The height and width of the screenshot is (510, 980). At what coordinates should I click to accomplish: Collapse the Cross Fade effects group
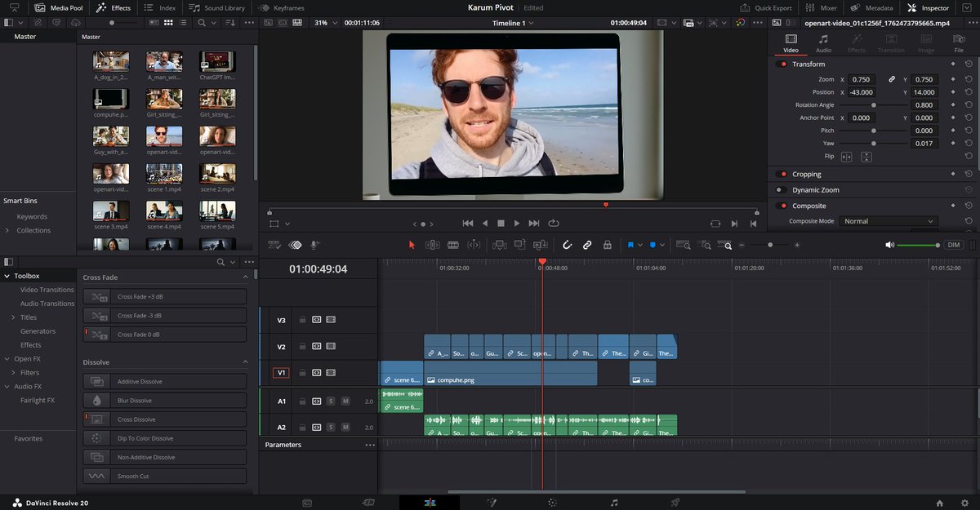[x=246, y=277]
